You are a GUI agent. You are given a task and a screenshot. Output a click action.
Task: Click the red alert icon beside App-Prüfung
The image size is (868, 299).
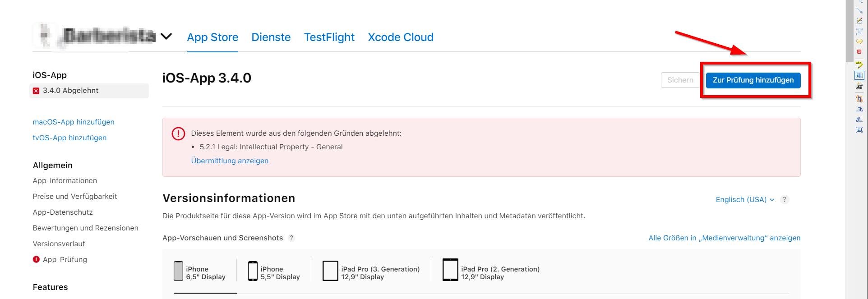36,259
